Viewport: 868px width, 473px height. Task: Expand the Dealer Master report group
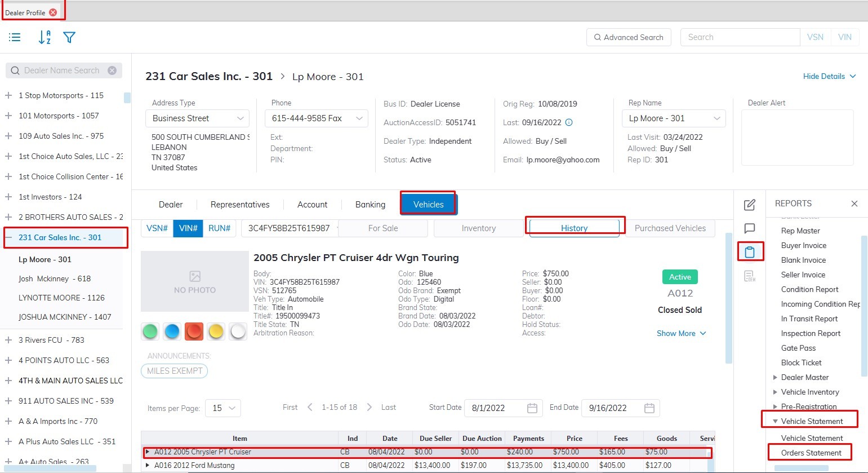tap(775, 378)
